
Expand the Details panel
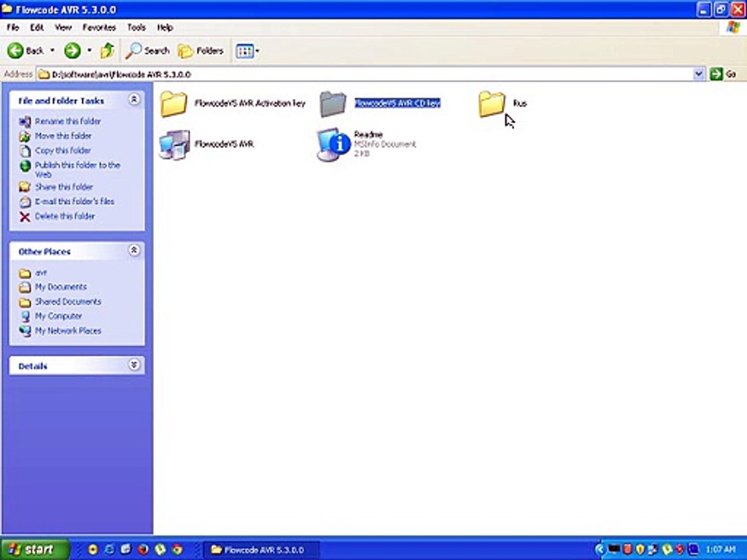tap(134, 365)
